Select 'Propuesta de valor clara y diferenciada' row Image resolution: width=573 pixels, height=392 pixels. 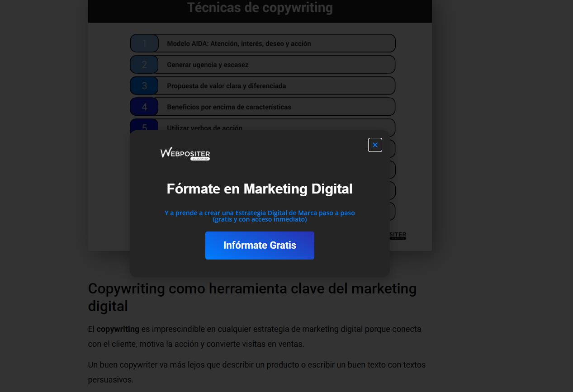(226, 86)
